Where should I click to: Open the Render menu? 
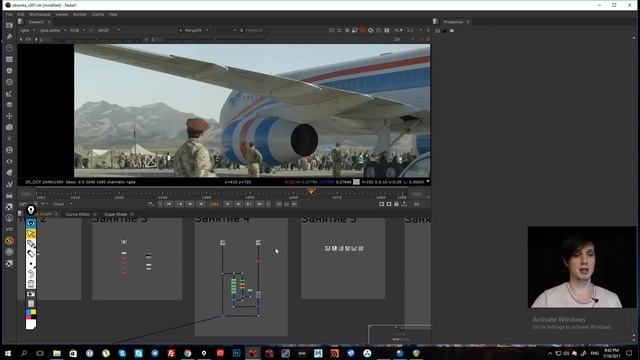tap(80, 14)
